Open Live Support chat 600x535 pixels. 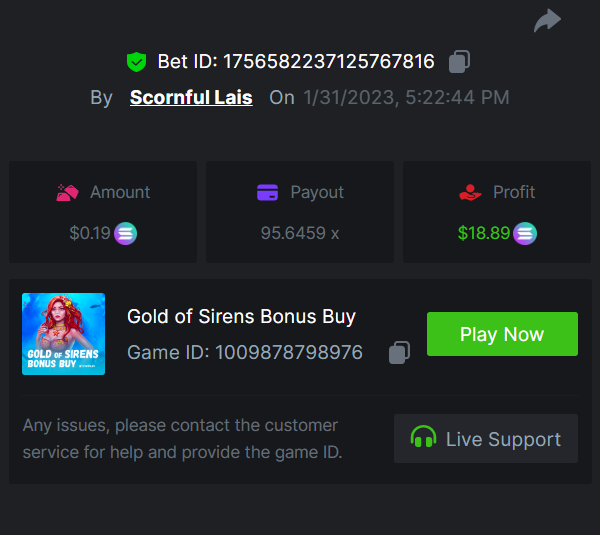(x=486, y=439)
